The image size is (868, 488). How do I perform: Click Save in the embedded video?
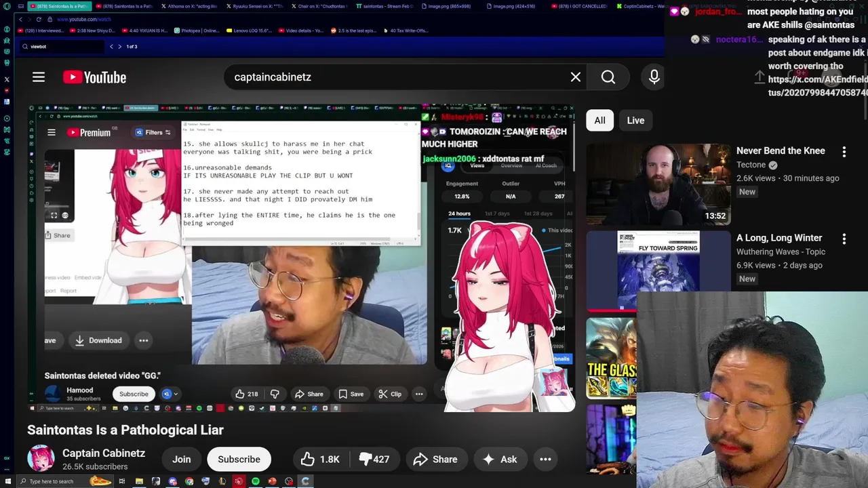point(351,394)
